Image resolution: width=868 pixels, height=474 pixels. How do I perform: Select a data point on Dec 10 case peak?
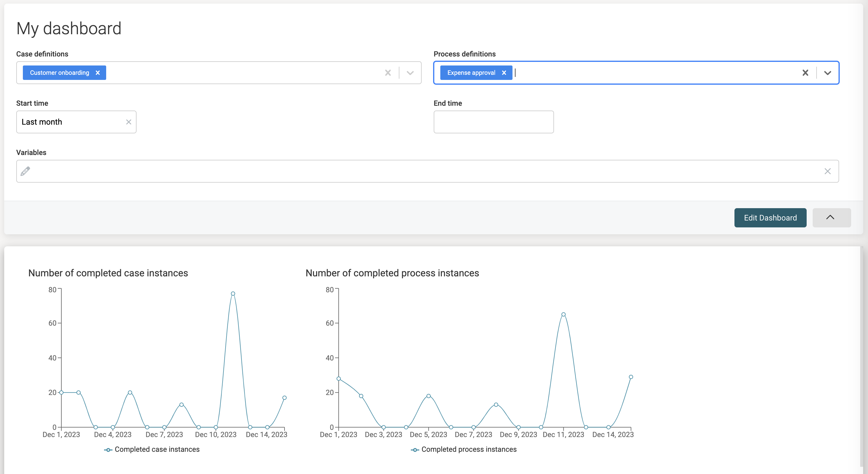click(233, 293)
